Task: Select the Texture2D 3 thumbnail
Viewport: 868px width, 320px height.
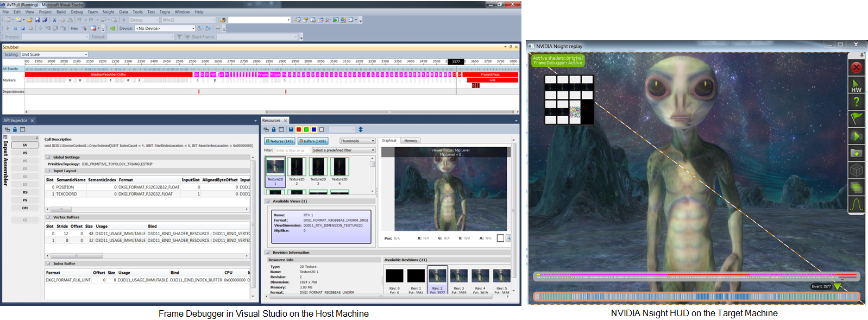Action: (x=318, y=171)
